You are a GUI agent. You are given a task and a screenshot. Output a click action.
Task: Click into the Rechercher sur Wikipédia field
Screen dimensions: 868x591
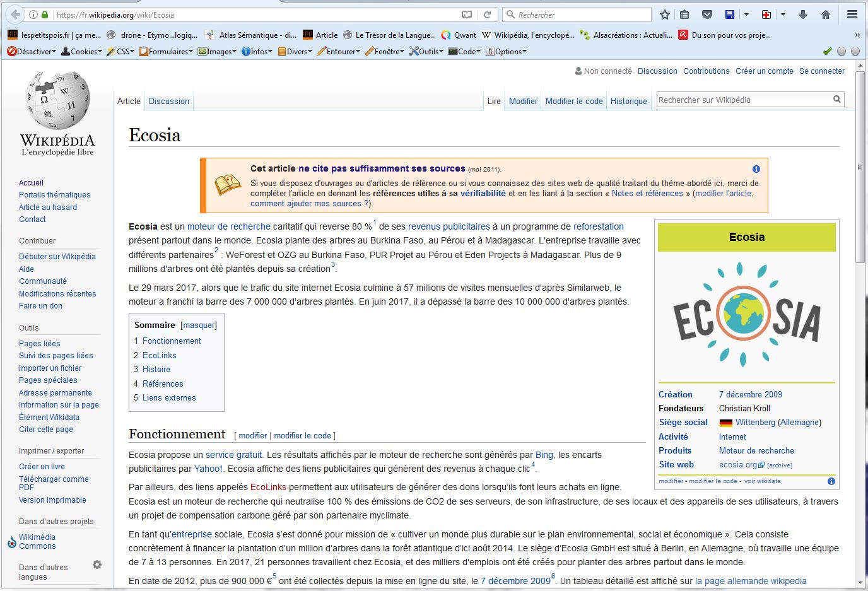[744, 100]
